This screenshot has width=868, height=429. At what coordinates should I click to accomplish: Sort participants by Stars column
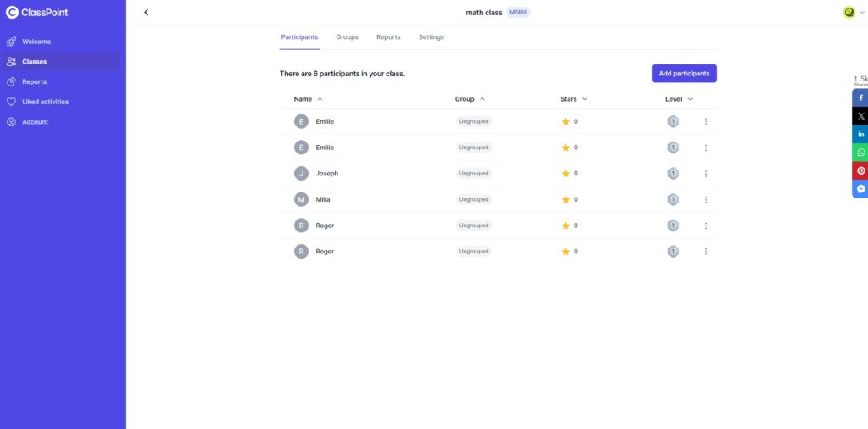tap(574, 99)
